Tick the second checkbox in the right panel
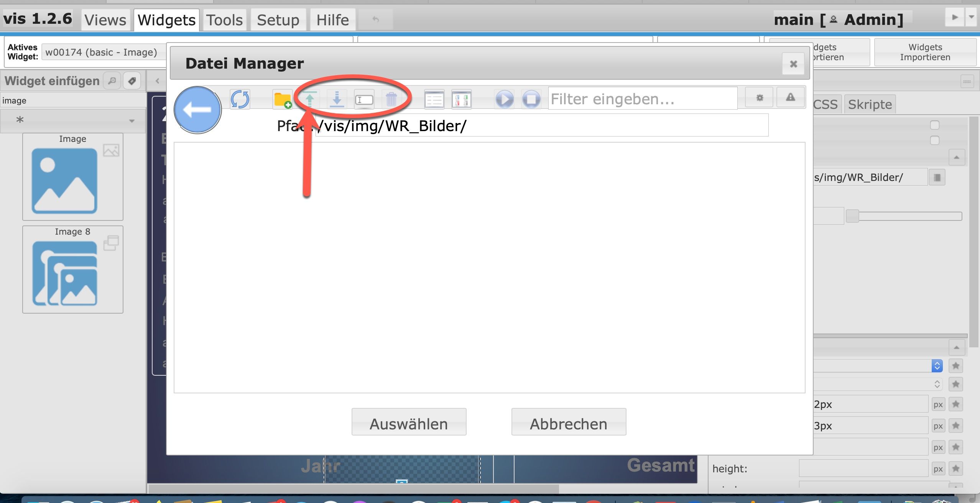The width and height of the screenshot is (980, 503). pos(935,140)
